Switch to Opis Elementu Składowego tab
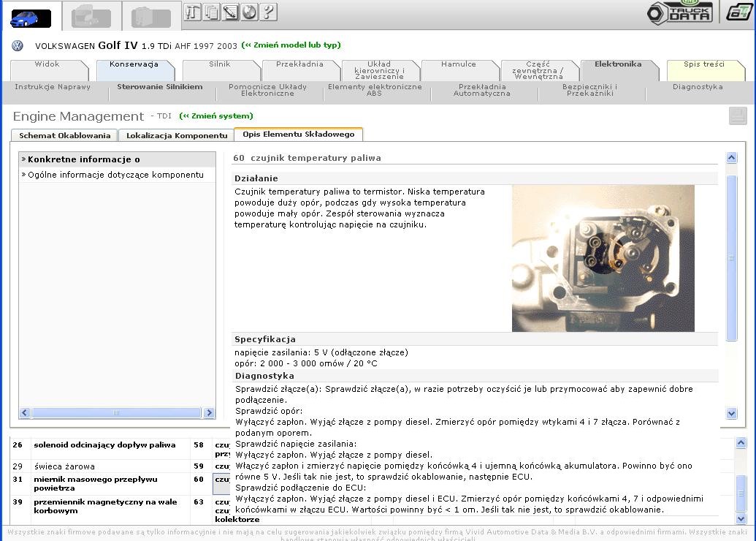This screenshot has width=756, height=541. (299, 135)
